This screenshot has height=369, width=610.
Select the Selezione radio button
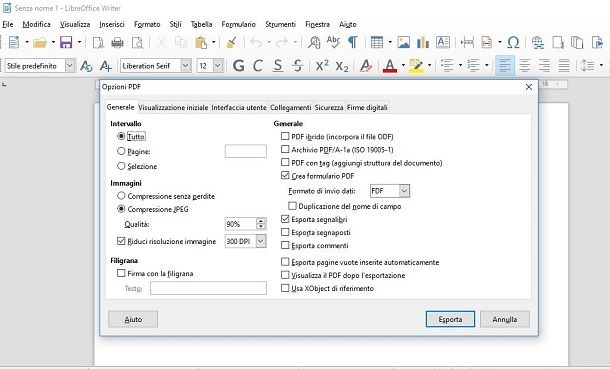tap(121, 166)
